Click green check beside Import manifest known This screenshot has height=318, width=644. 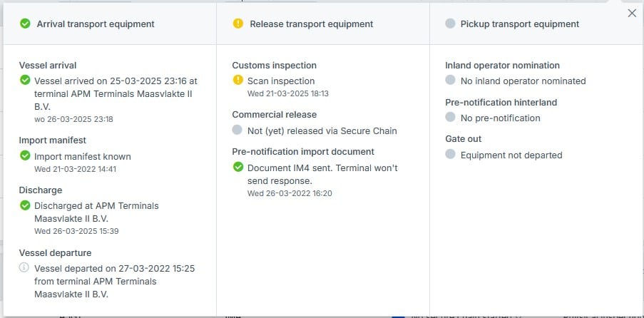pyautogui.click(x=25, y=156)
